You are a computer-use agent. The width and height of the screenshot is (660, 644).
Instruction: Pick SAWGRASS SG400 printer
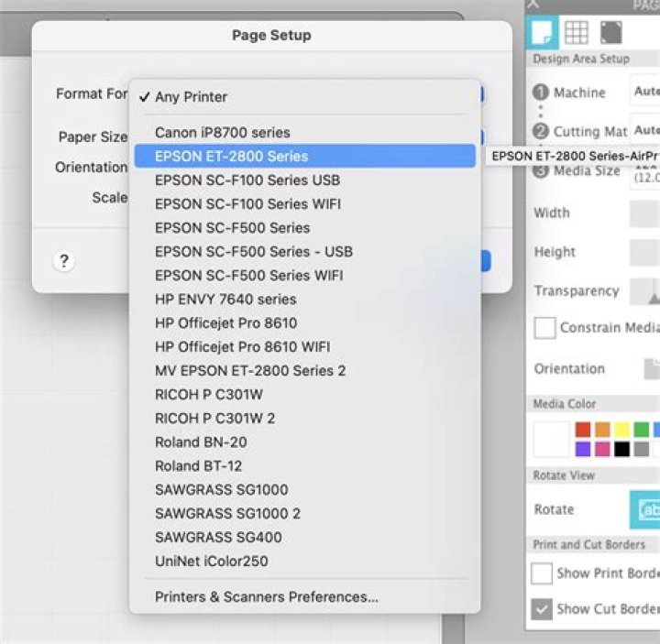tap(304, 537)
